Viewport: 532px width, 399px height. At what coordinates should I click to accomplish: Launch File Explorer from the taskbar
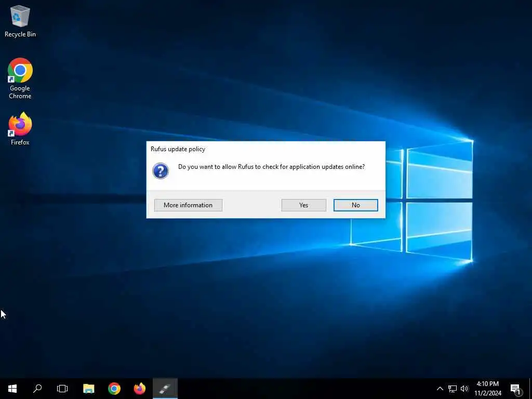88,389
